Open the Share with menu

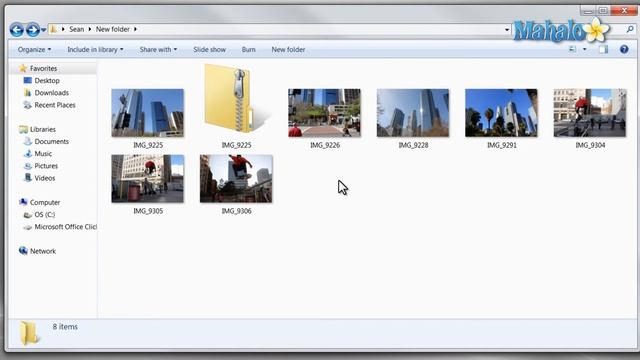[x=158, y=49]
